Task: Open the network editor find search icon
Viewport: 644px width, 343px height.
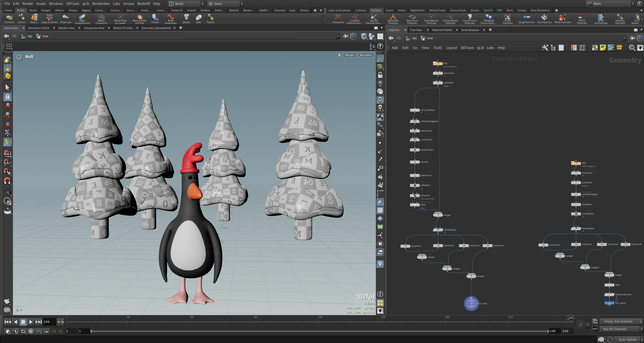Action: (632, 48)
